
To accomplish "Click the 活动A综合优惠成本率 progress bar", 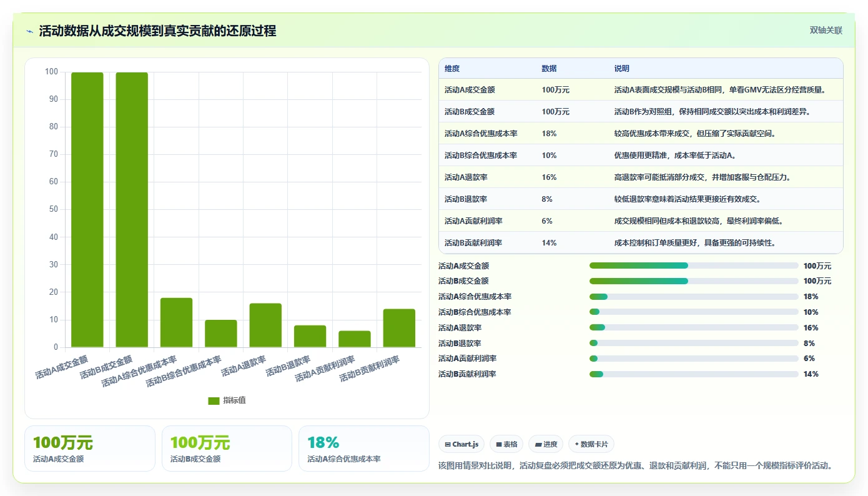I will tap(694, 297).
